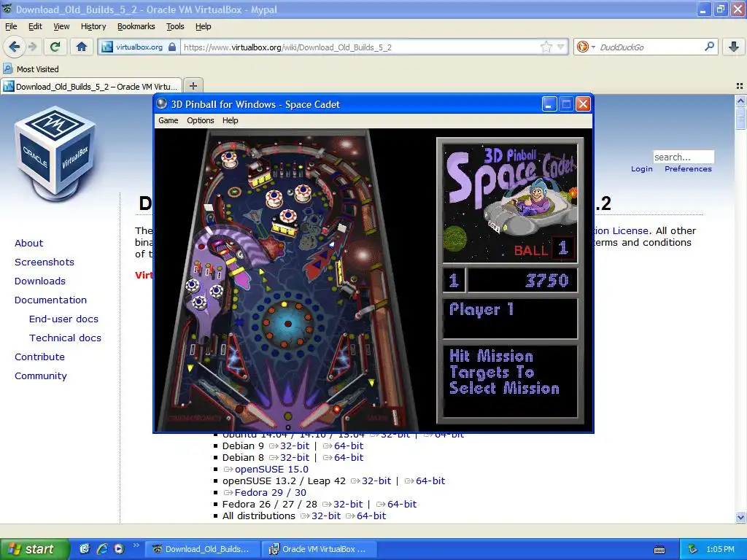Image resolution: width=747 pixels, height=560 pixels.
Task: Click the page scrollbar up arrow
Action: click(740, 100)
